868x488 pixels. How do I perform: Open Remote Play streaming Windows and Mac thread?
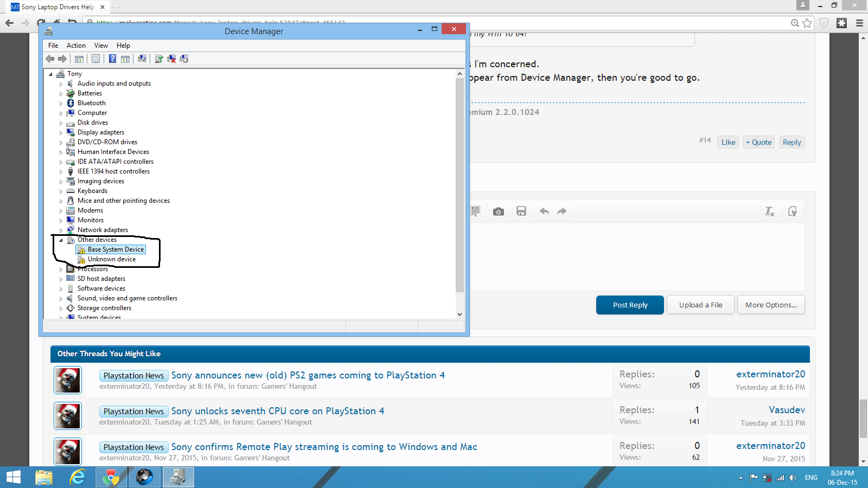[x=324, y=447]
